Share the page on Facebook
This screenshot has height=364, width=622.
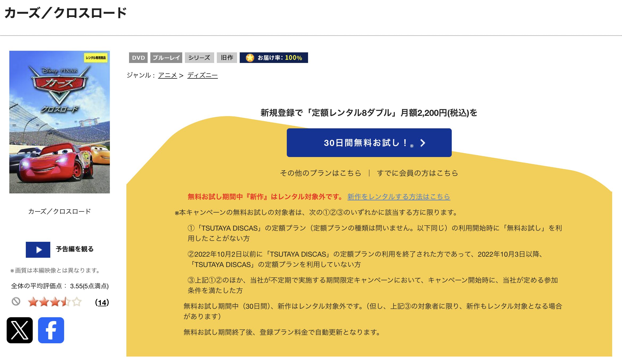tap(51, 330)
